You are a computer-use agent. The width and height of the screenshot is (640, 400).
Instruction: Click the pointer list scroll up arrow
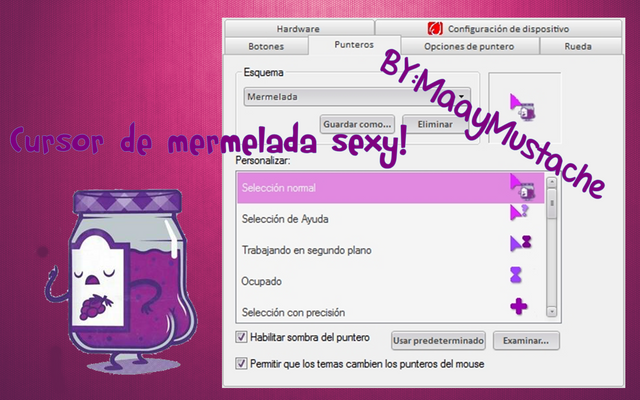tap(551, 182)
